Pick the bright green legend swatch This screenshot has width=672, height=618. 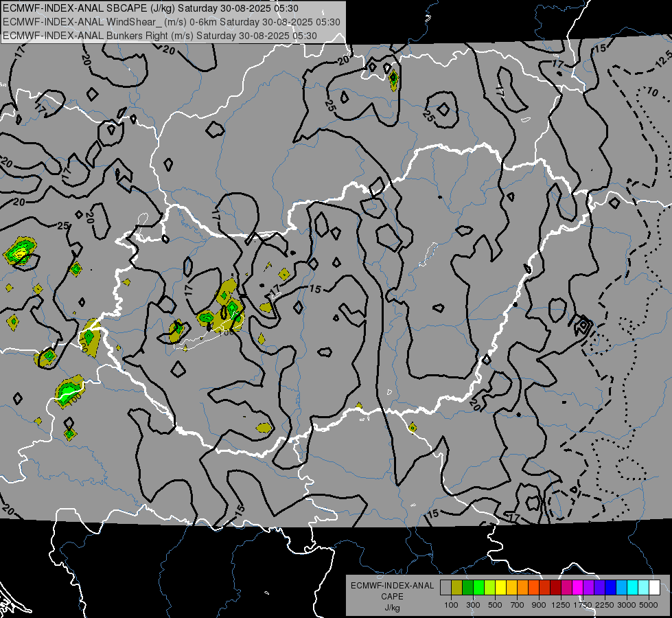478,587
